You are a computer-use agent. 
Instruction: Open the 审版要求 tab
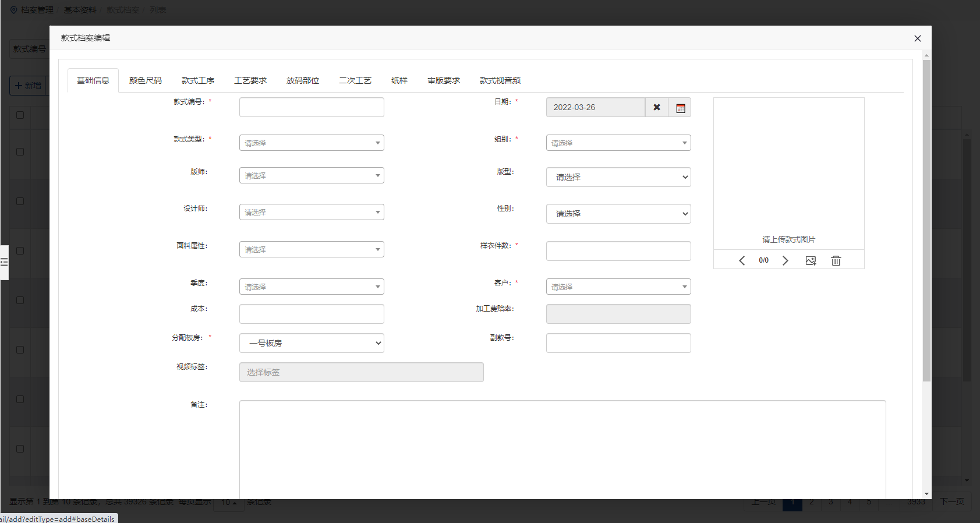tap(444, 80)
